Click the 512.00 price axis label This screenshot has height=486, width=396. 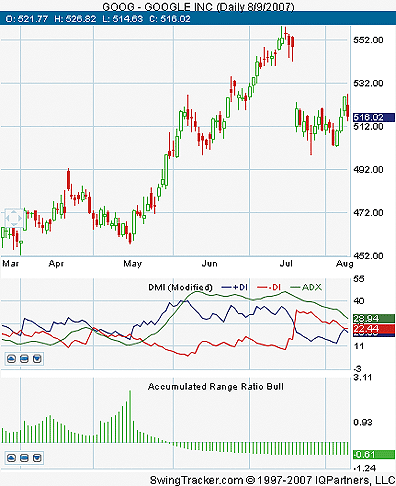coord(368,126)
